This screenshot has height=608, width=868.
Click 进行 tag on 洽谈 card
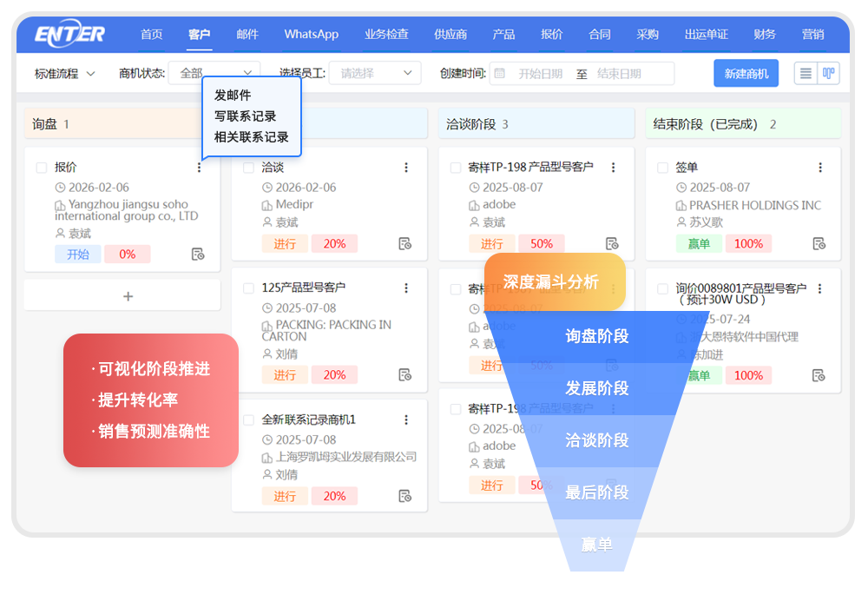pyautogui.click(x=285, y=244)
